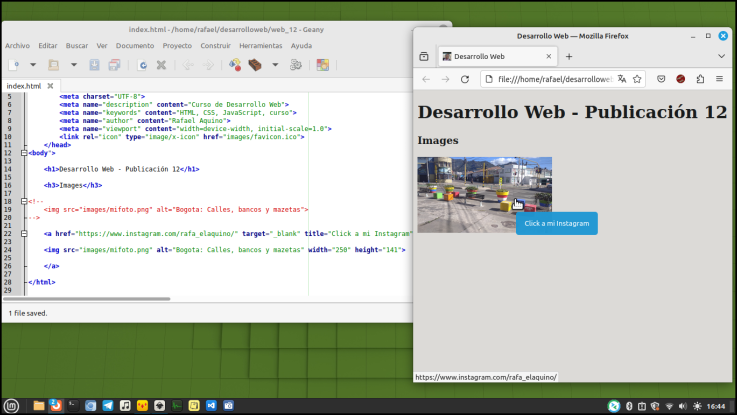Image resolution: width=737 pixels, height=415 pixels.
Task: Click line 14 h1 code text in editor
Action: pyautogui.click(x=122, y=169)
